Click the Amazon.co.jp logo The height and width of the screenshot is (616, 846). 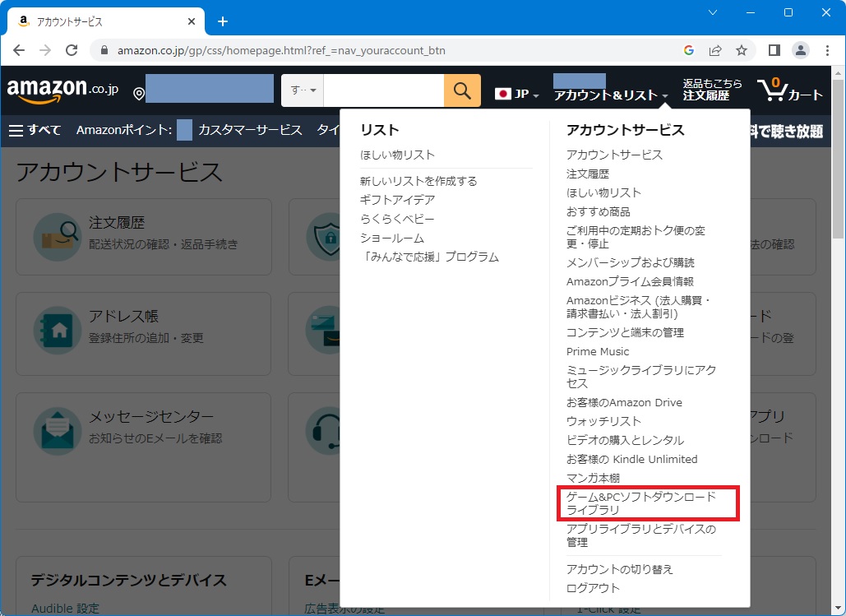click(x=62, y=90)
